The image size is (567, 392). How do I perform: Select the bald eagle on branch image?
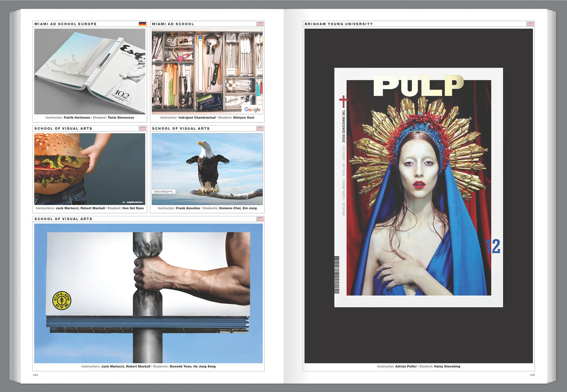point(207,169)
